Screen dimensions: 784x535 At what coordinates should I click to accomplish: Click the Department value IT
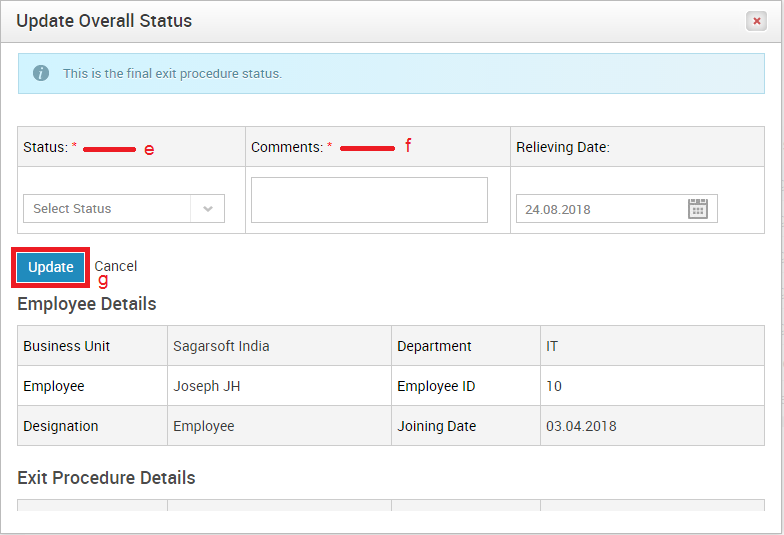coord(552,346)
